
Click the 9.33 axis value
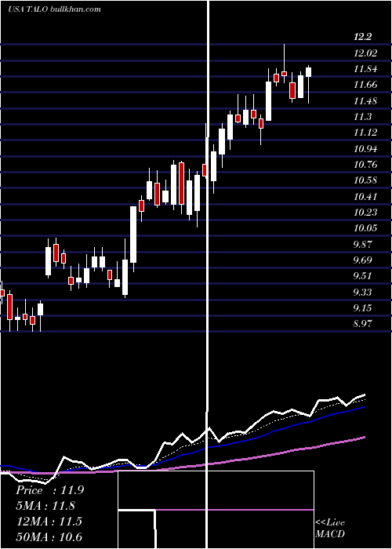362,292
